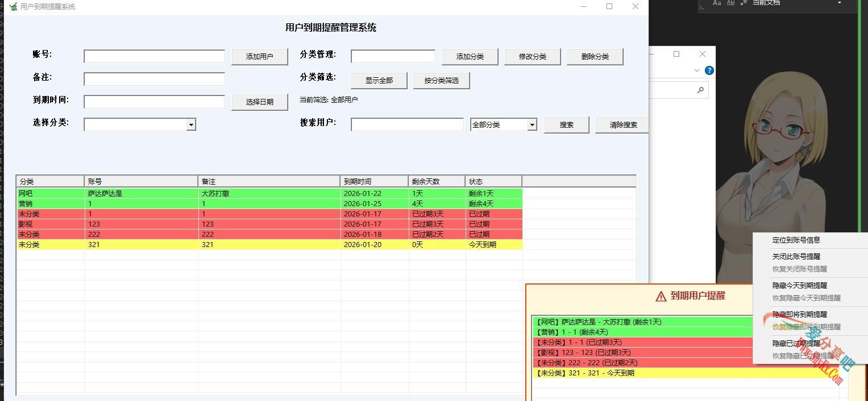Click the Aa text case icon on dark toolbar
868x401 pixels.
click(717, 3)
